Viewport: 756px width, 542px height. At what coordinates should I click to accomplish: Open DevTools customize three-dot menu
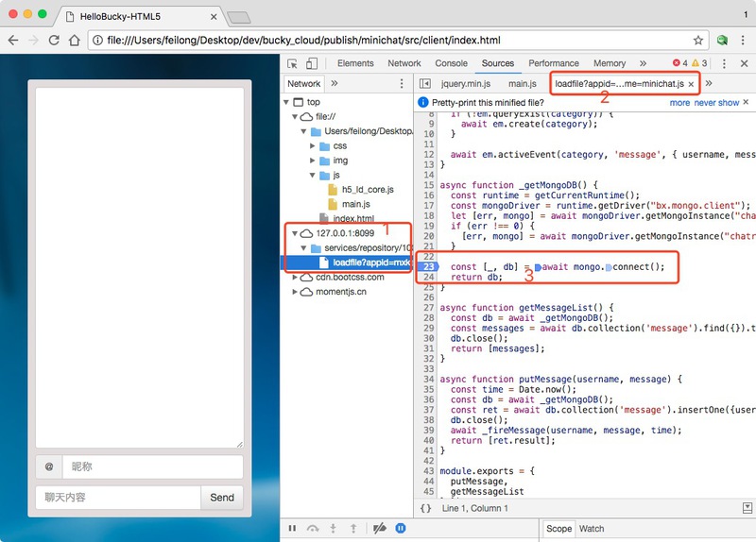pos(724,63)
